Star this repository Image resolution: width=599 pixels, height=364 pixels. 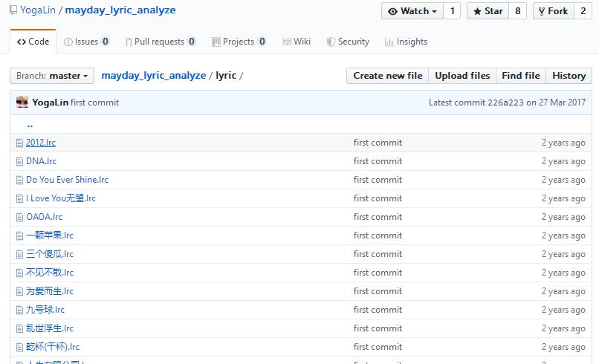pos(488,11)
